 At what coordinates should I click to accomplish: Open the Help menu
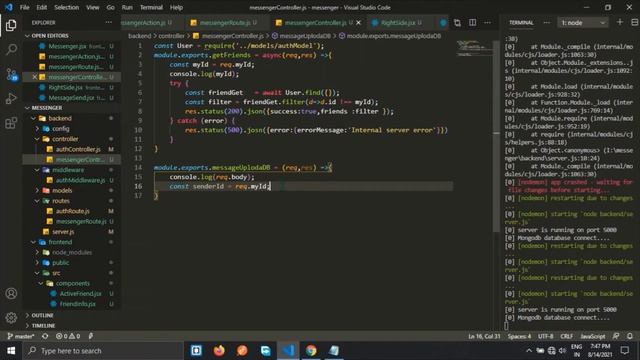(176, 7)
